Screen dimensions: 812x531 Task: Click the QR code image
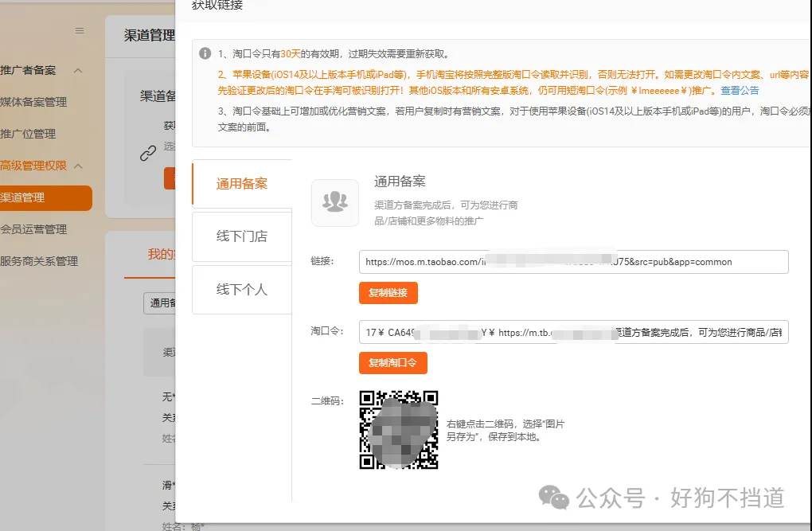[x=399, y=430]
